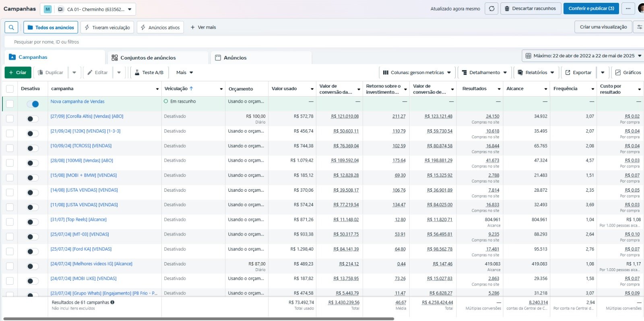Screen dimensions: 644x321
Task: Check the box for Corolla Altis campaign
Action: [10, 118]
